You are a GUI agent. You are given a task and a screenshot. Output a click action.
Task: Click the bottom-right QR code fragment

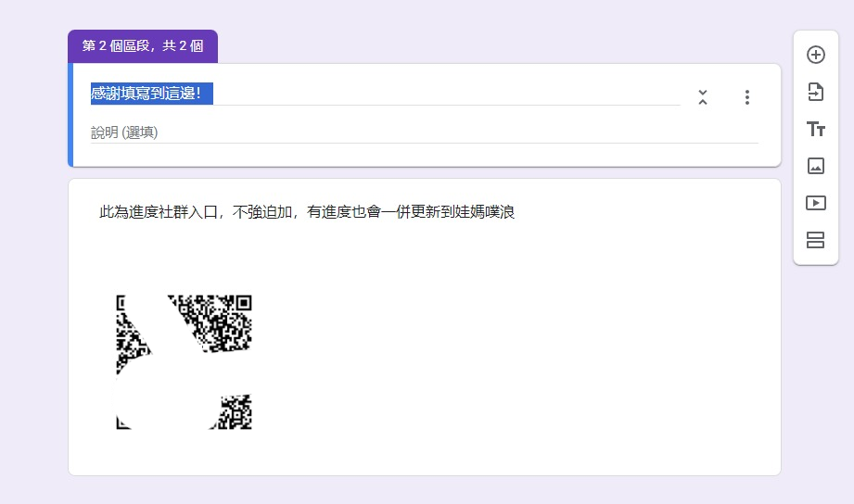235,412
